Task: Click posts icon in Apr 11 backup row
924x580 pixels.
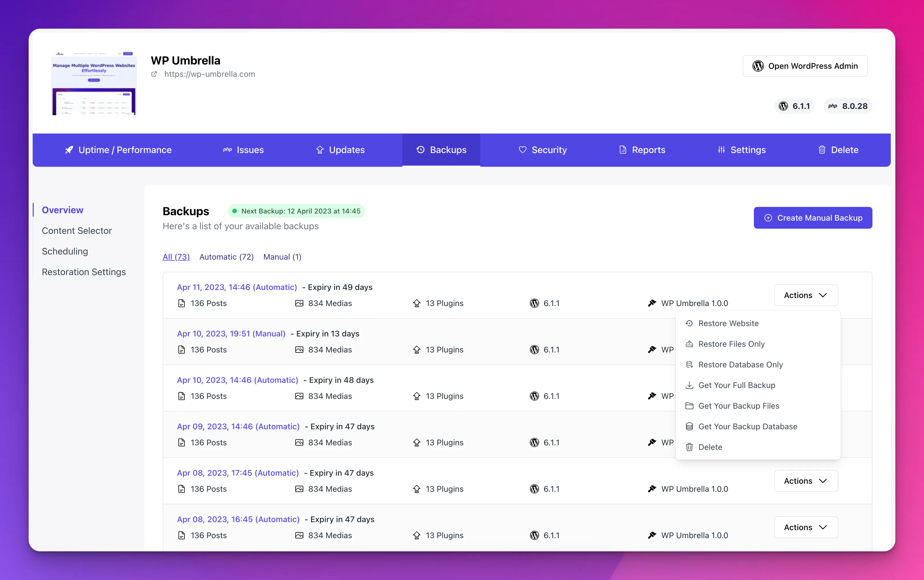Action: (x=182, y=303)
